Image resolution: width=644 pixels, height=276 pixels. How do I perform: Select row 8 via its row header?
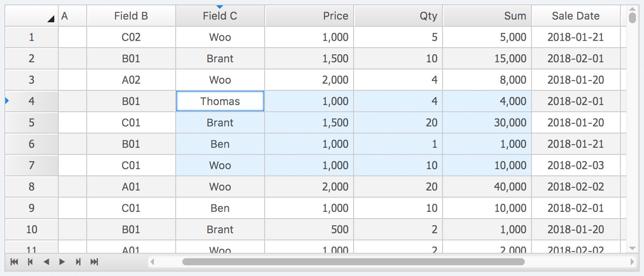[31, 187]
